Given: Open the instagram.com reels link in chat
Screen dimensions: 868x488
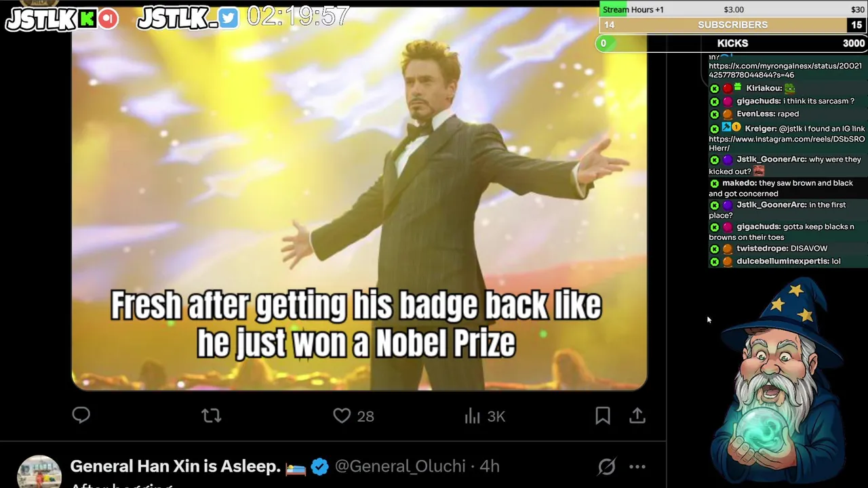Looking at the screenshot, I should pyautogui.click(x=787, y=143).
